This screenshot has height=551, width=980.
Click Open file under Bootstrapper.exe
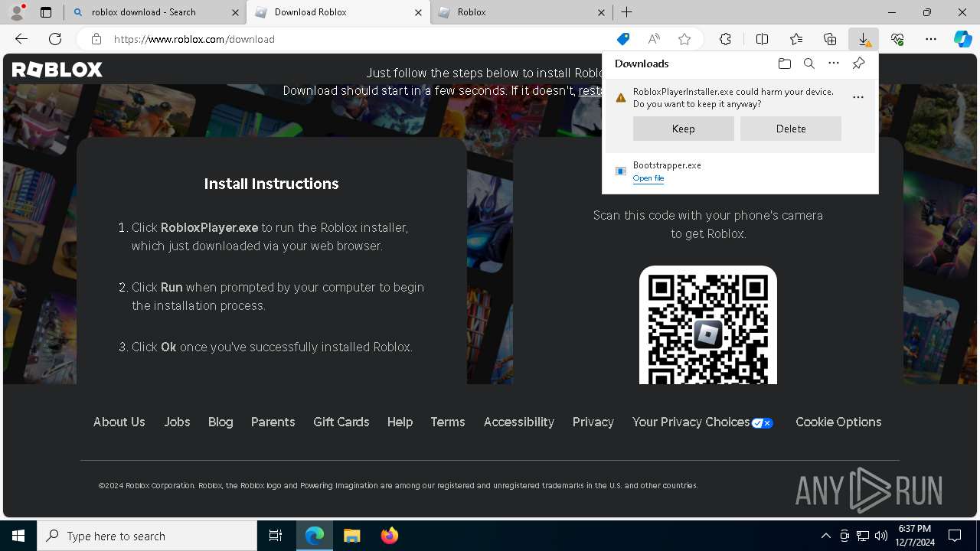point(648,178)
